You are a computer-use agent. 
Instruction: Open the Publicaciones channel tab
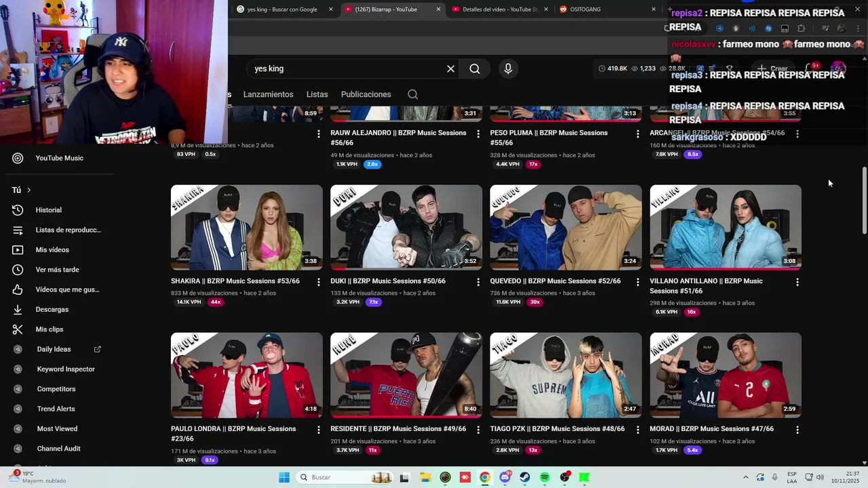(366, 94)
